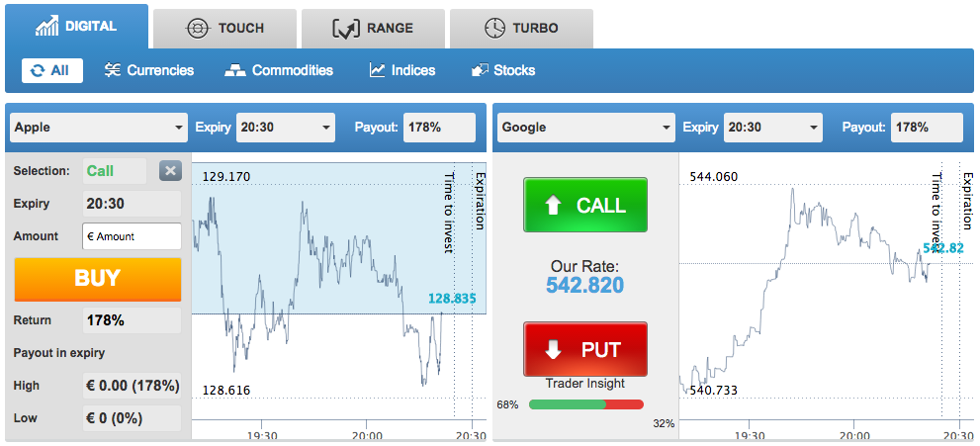The width and height of the screenshot is (980, 446).
Task: Clear the Call selection with the X button
Action: [x=170, y=170]
